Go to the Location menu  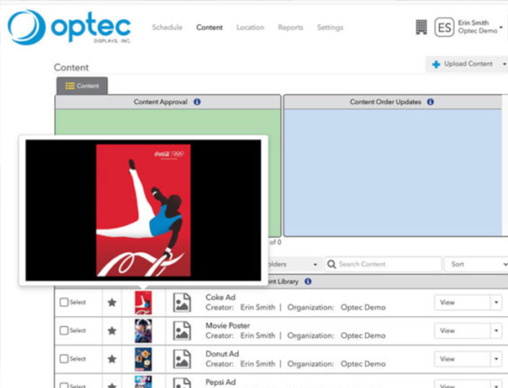[x=250, y=27]
